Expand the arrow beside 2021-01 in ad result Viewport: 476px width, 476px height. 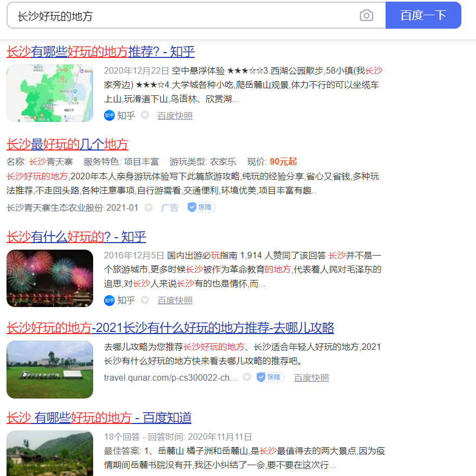149,207
